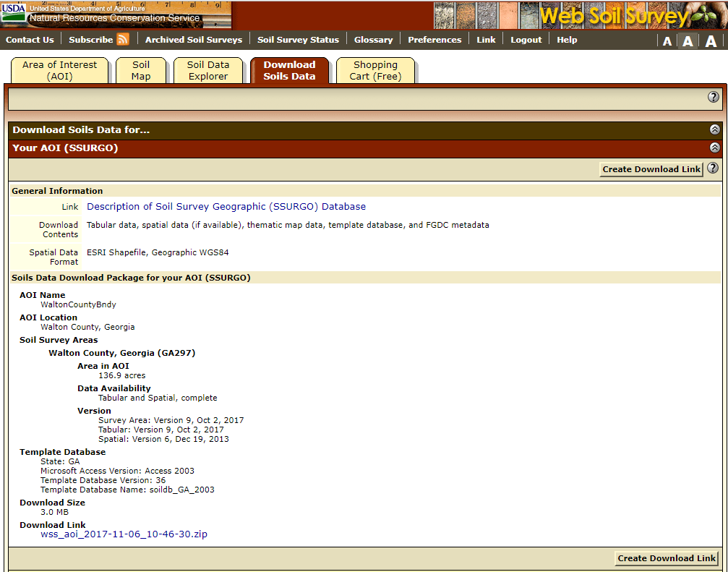Open the Help menu item
Screen dimensions: 728x572
pyautogui.click(x=567, y=40)
